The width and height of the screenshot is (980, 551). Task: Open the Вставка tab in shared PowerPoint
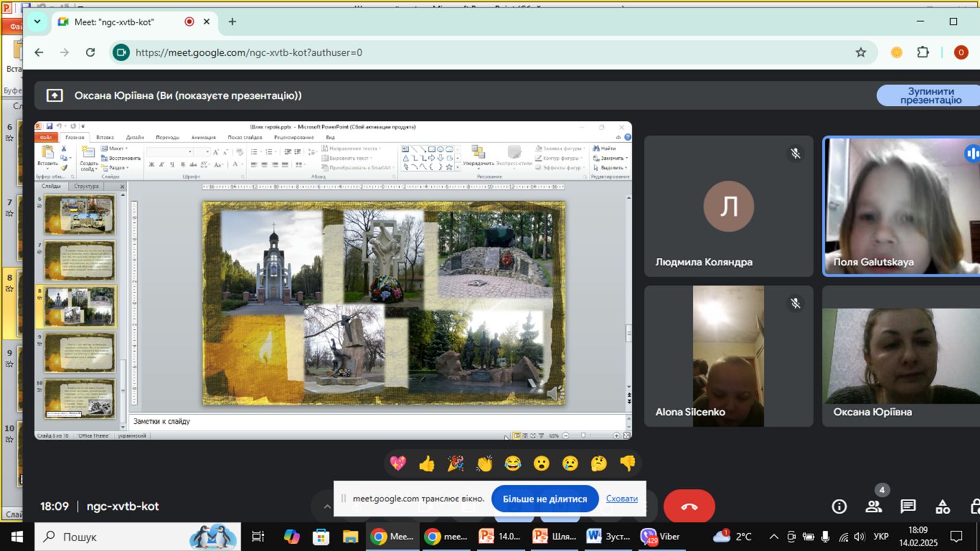pos(105,137)
